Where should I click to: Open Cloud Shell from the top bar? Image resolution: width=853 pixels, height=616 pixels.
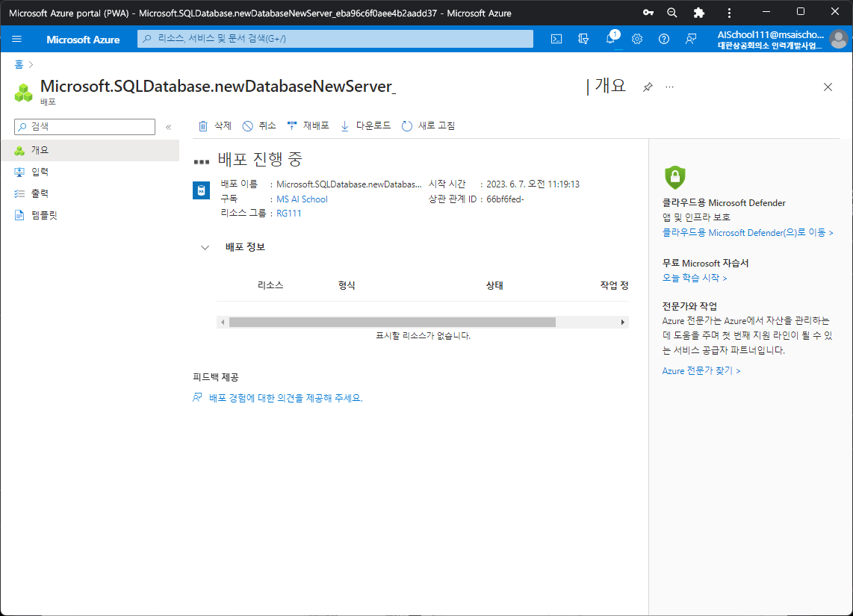click(x=556, y=39)
